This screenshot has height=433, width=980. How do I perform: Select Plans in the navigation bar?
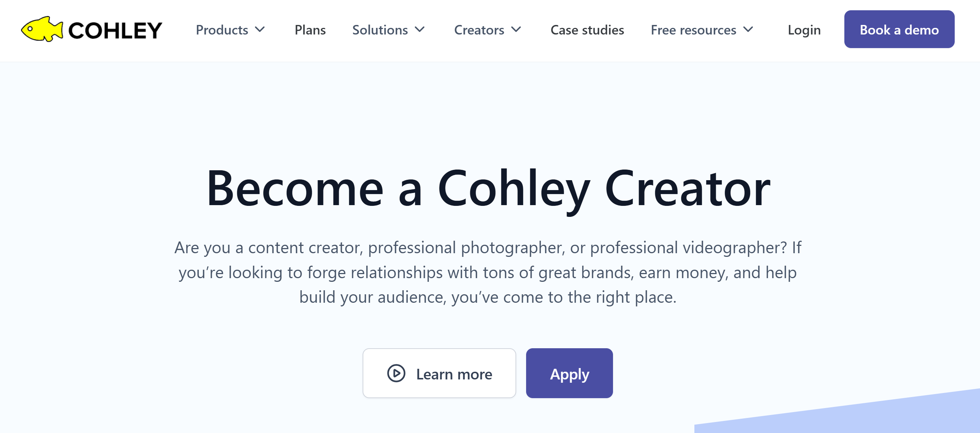(x=310, y=30)
